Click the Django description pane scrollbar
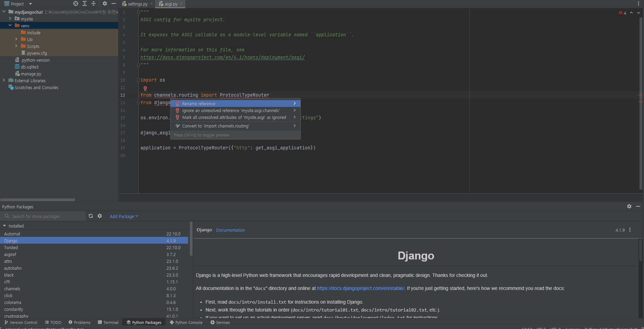Screen dimensions: 644x329 coord(641,251)
